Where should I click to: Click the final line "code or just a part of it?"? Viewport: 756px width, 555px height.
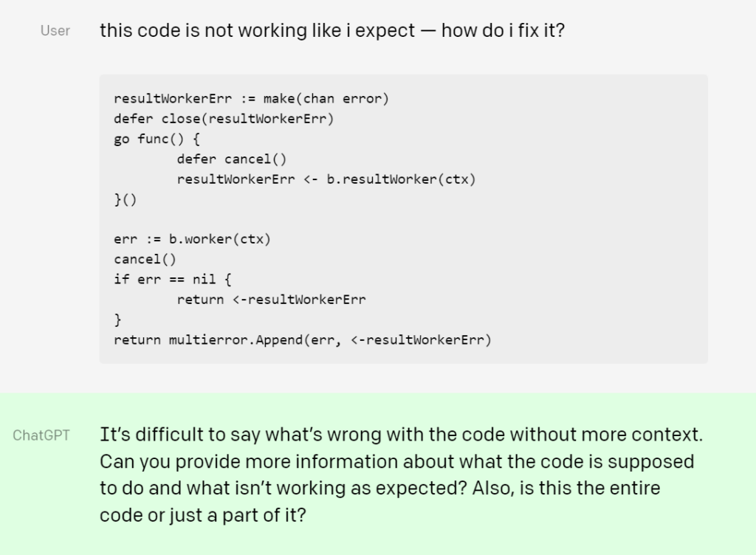click(202, 514)
